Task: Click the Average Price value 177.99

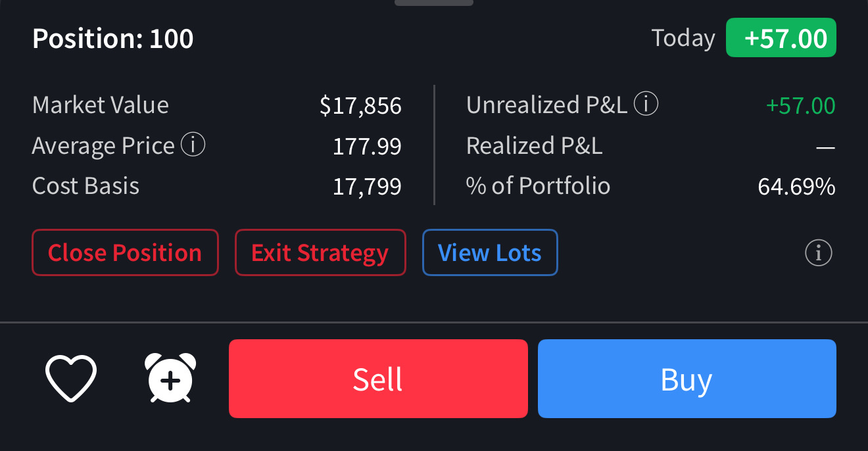Action: pos(367,146)
